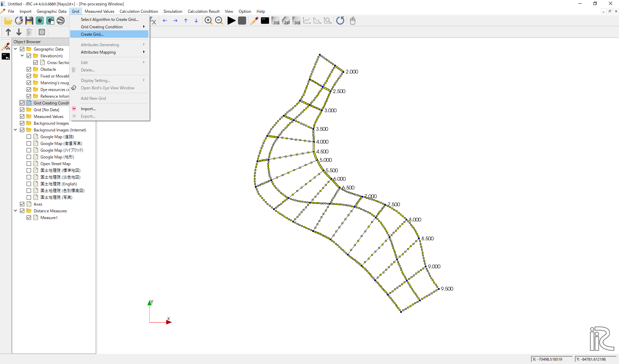Collapse Background Images (Internet) node
Screen dimensions: 619x364
[16, 130]
